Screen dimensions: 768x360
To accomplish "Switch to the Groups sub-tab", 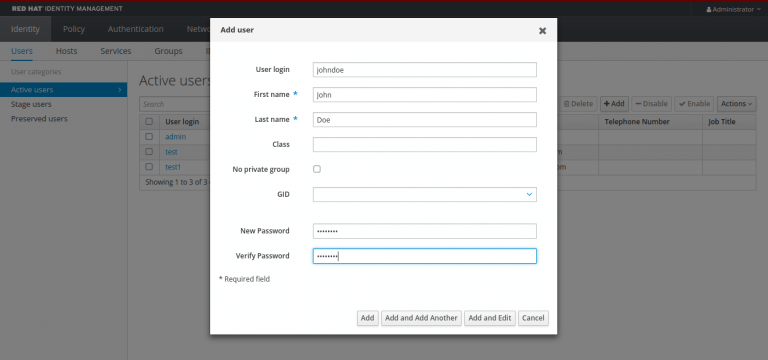I will pyautogui.click(x=168, y=51).
